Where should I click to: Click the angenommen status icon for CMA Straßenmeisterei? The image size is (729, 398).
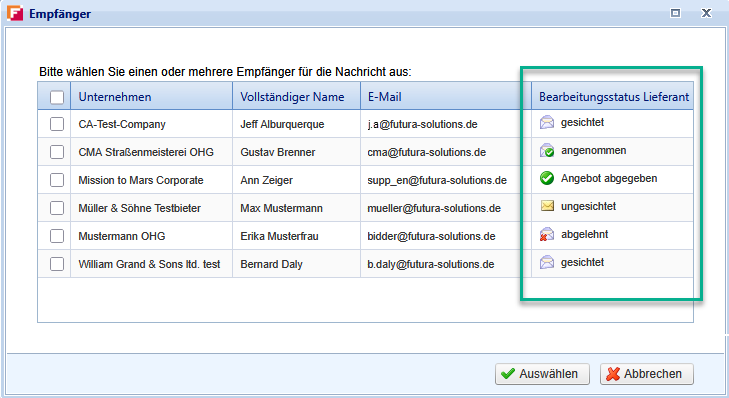(547, 151)
